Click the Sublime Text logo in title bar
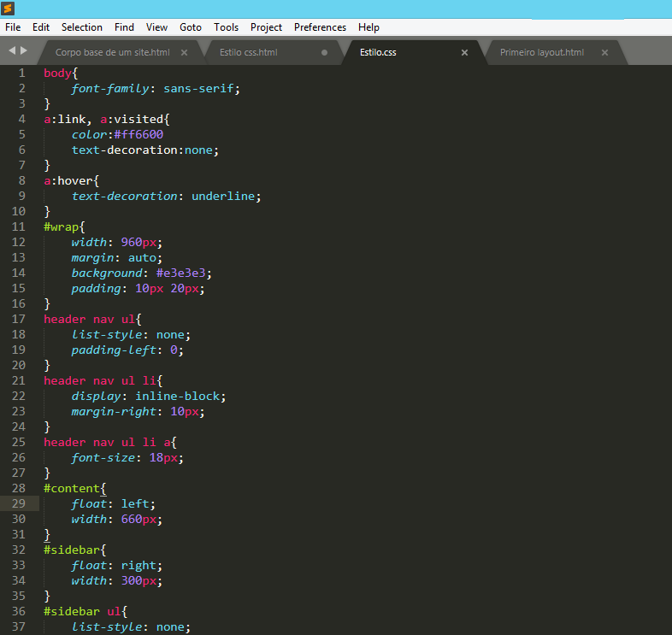672x635 pixels. [9, 9]
